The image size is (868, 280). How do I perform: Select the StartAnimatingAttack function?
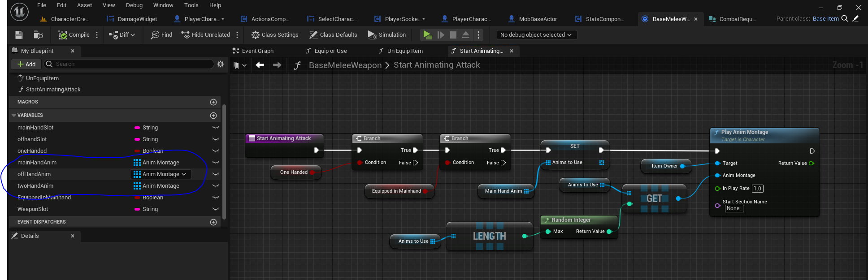point(53,90)
